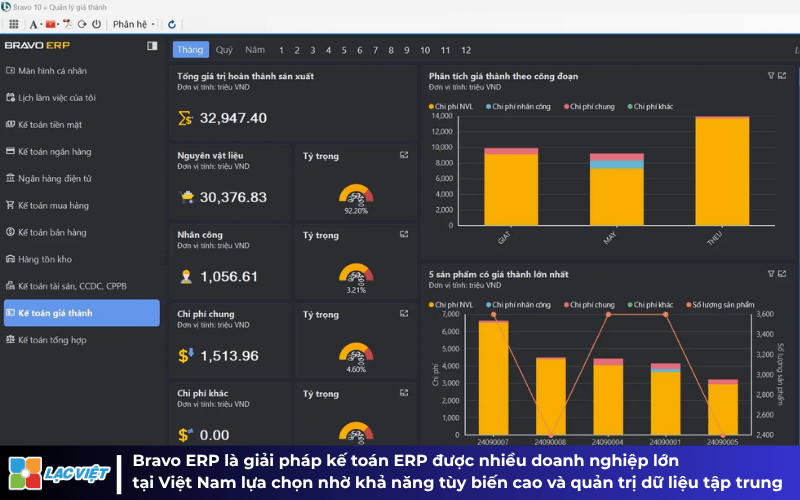Select month 2 filter
This screenshot has width=800, height=500.
(296, 50)
